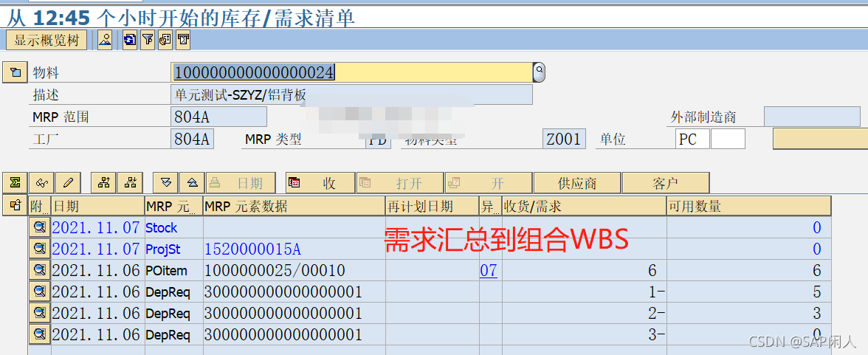Open search help beside material field
This screenshot has height=355, width=868.
coord(539,72)
